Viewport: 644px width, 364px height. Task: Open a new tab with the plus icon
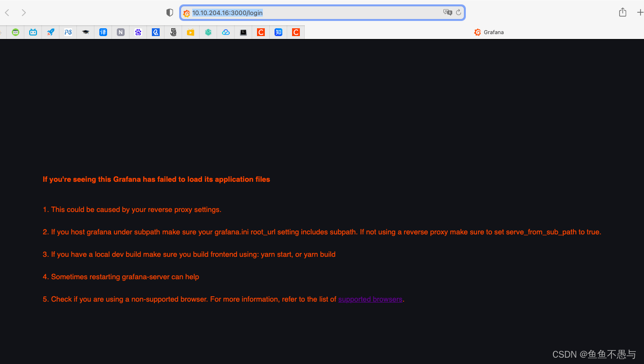point(640,13)
